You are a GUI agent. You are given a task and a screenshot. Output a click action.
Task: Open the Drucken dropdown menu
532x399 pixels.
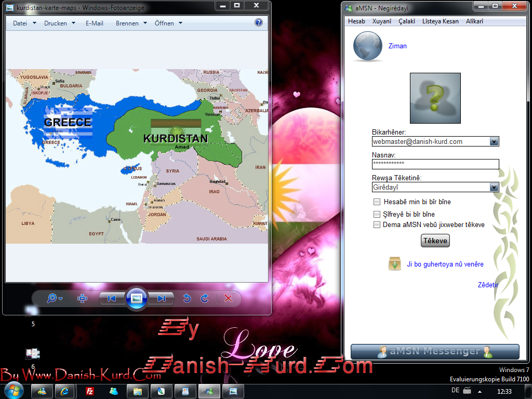click(59, 23)
